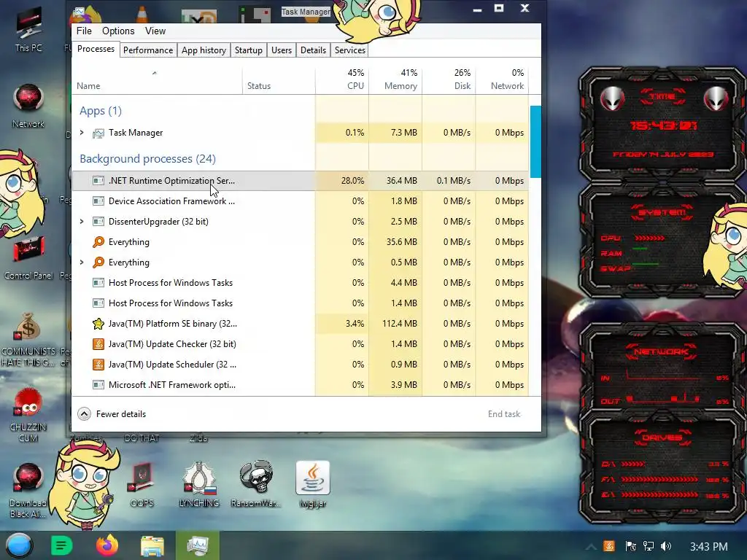This screenshot has height=560, width=747.
Task: Click the Java Update Scheduler icon
Action: 98,365
